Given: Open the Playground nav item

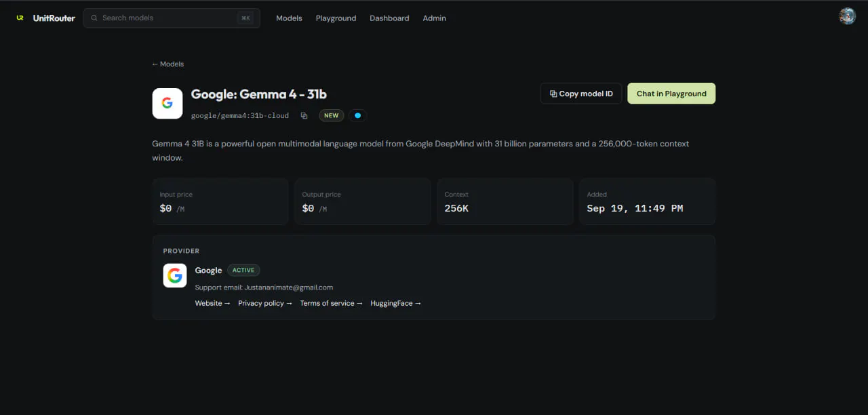Looking at the screenshot, I should [336, 18].
